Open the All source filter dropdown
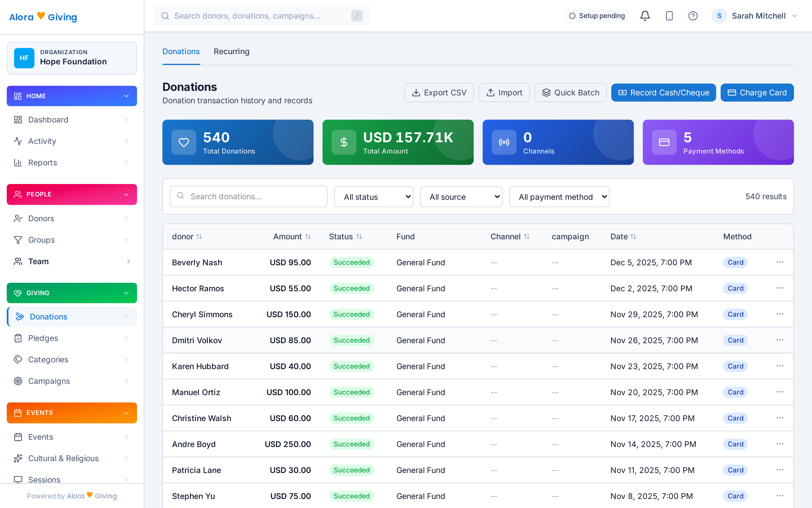This screenshot has height=508, width=812. (x=461, y=196)
